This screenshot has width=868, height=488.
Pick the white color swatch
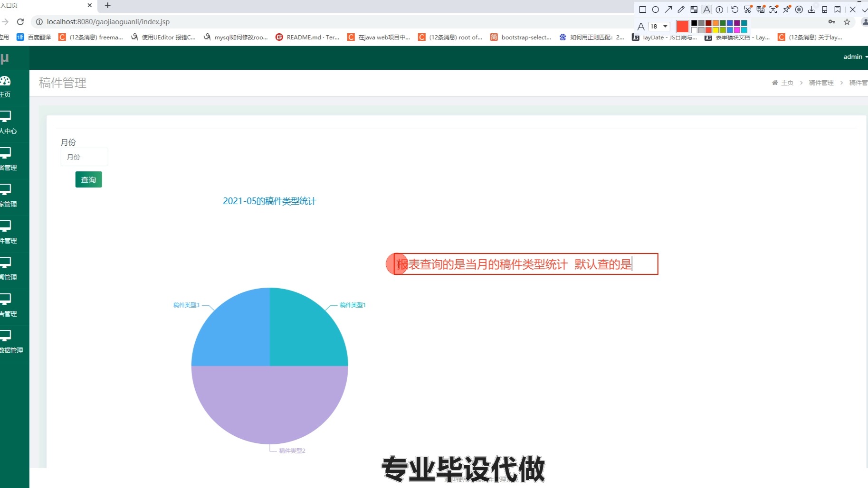694,30
